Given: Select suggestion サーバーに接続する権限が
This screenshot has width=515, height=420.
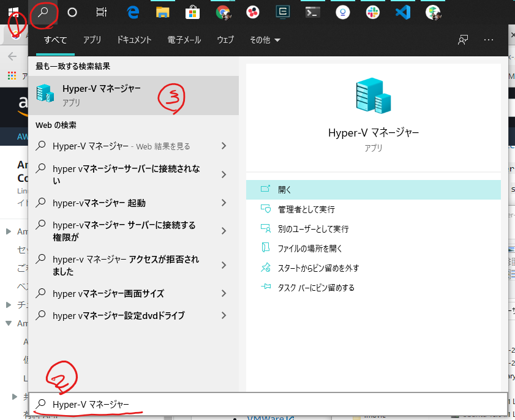Looking at the screenshot, I should 124,231.
